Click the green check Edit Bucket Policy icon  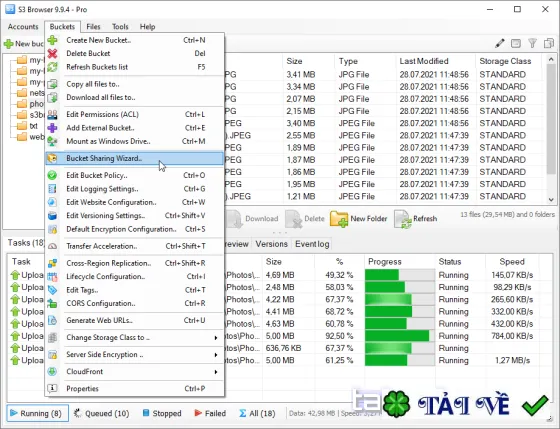point(52,175)
